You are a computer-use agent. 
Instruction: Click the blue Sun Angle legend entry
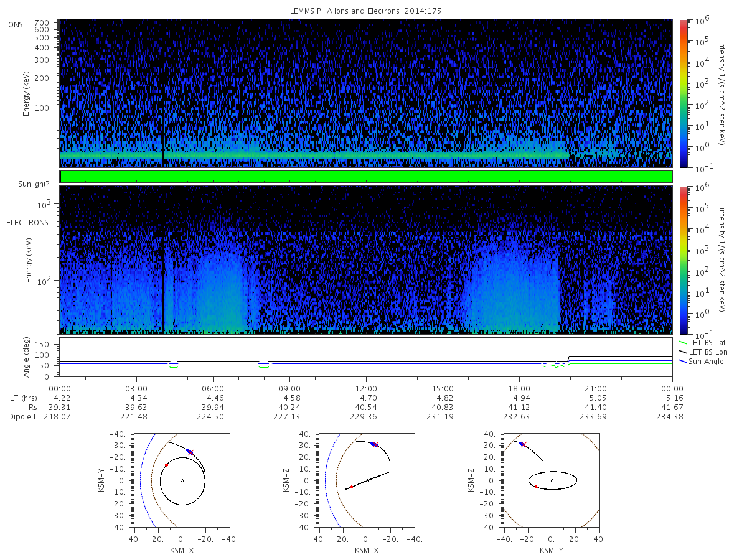(x=702, y=361)
